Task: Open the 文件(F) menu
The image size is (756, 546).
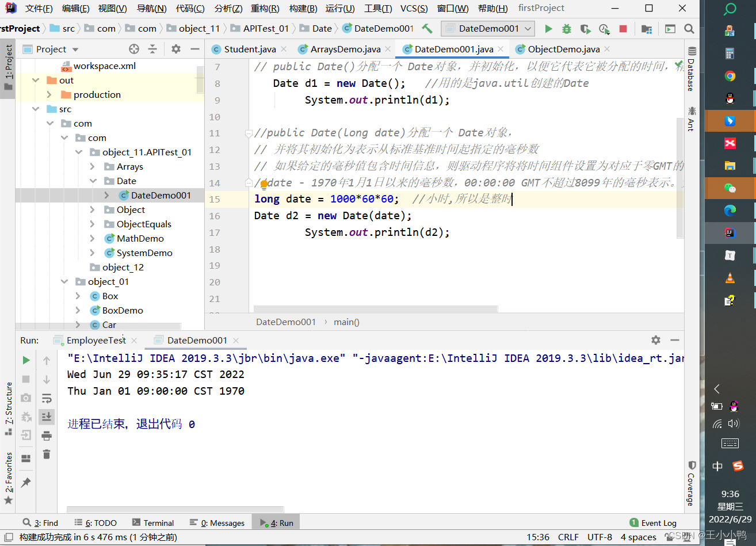Action: tap(39, 8)
